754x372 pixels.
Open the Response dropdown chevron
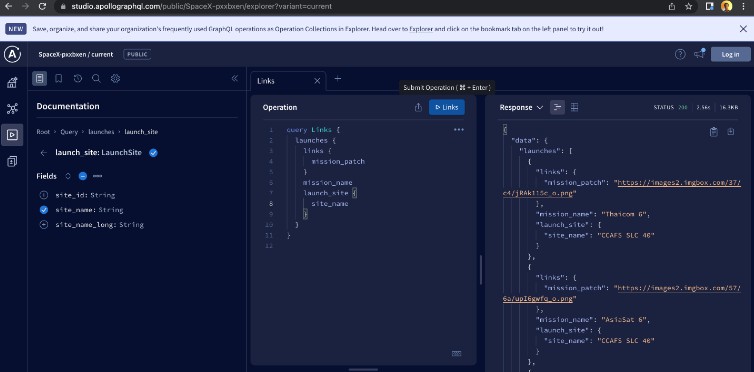540,108
